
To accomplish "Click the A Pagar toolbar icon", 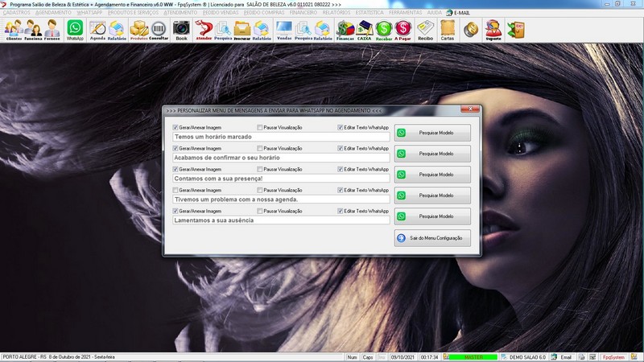I will (x=402, y=30).
